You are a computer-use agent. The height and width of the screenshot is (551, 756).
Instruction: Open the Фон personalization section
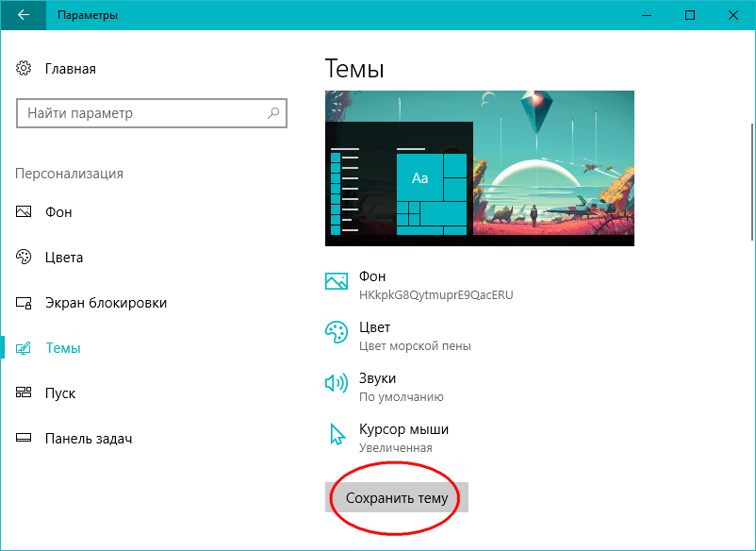tap(58, 211)
